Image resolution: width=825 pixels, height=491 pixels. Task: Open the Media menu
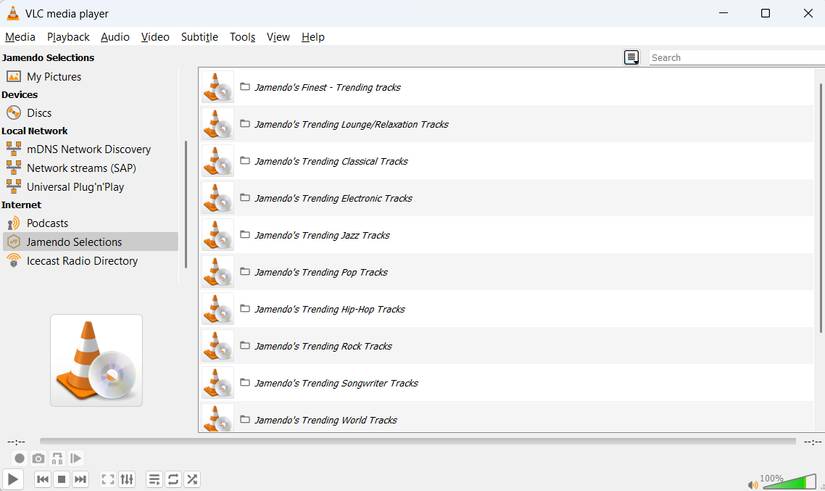click(x=20, y=37)
